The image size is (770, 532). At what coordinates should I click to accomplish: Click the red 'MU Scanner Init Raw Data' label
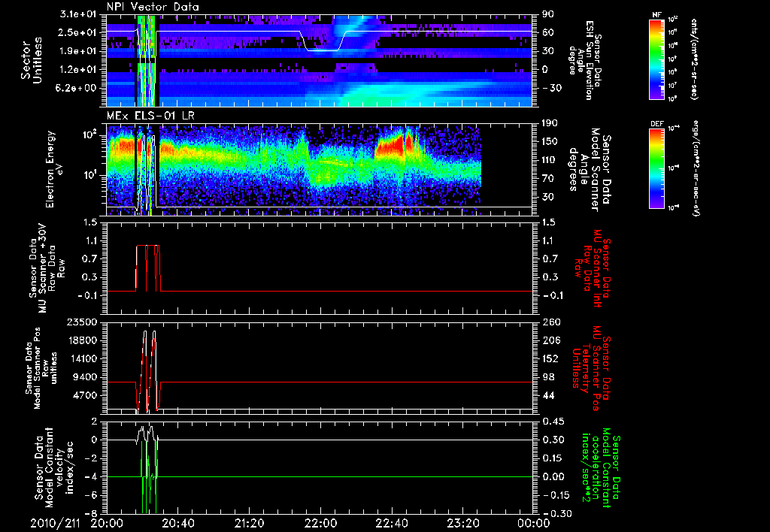pos(593,269)
